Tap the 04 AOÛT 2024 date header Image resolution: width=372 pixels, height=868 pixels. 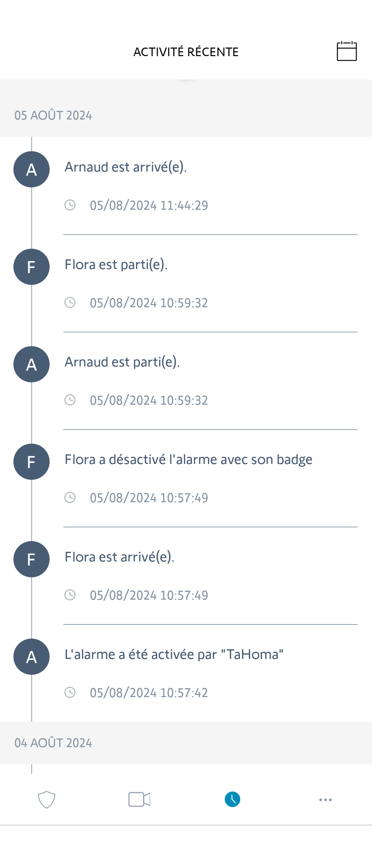(x=53, y=743)
